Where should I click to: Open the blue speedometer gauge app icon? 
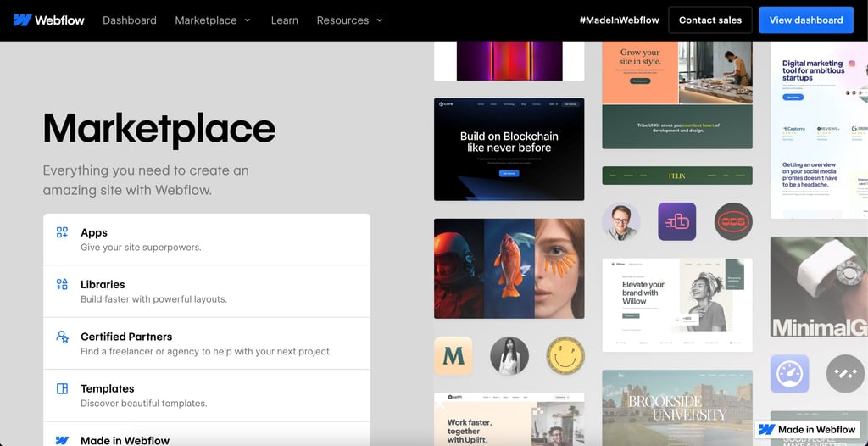pos(789,374)
